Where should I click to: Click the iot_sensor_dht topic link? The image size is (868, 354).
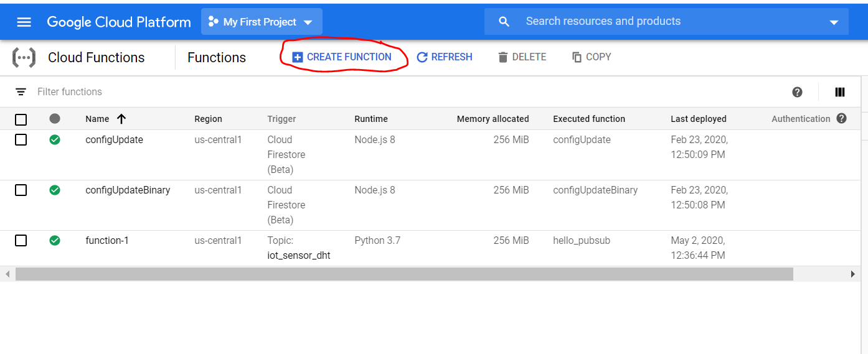pos(299,255)
